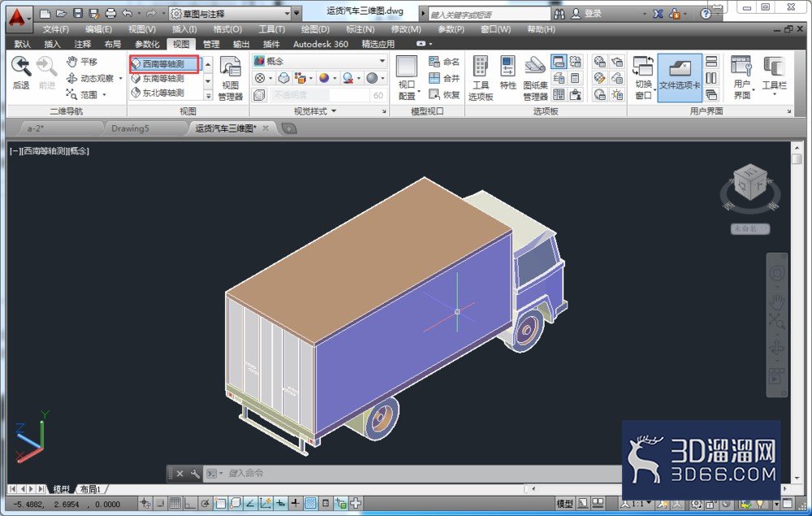Image resolution: width=812 pixels, height=516 pixels.
Task: Toggle object snap in status bar
Action: [x=220, y=503]
